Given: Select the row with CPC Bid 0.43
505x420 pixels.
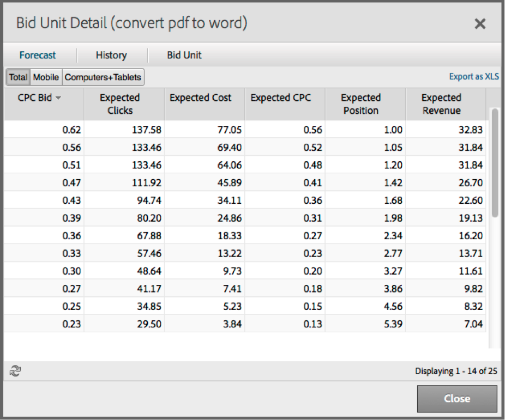Looking at the screenshot, I should 245,200.
